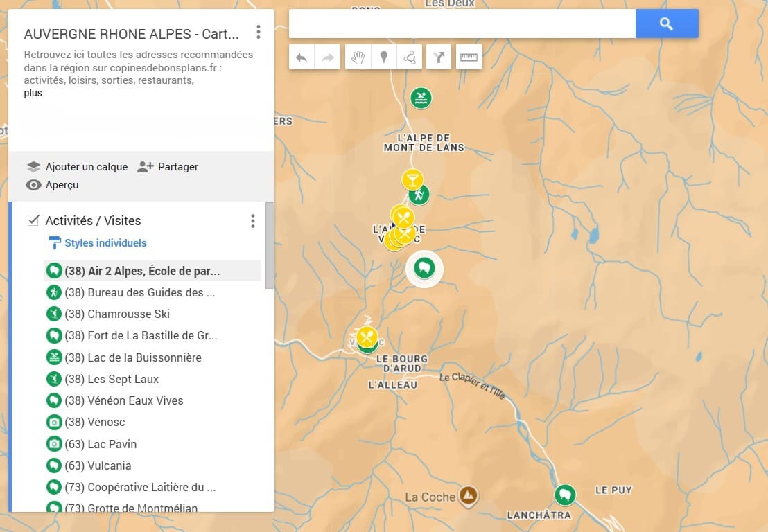Image resolution: width=768 pixels, height=532 pixels.
Task: Open the map title options menu
Action: [258, 33]
